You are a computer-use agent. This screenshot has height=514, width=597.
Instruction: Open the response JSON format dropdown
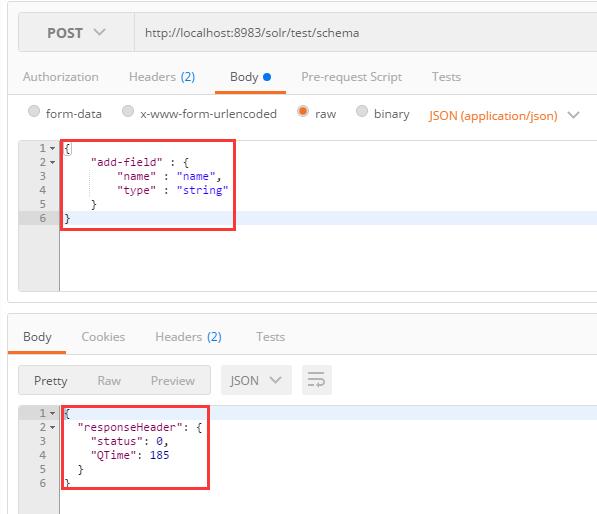[256, 380]
